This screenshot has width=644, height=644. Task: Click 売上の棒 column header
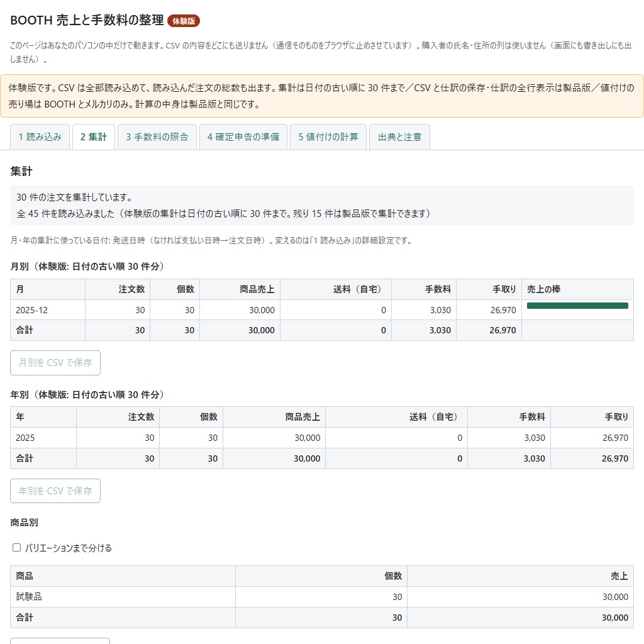(x=577, y=289)
